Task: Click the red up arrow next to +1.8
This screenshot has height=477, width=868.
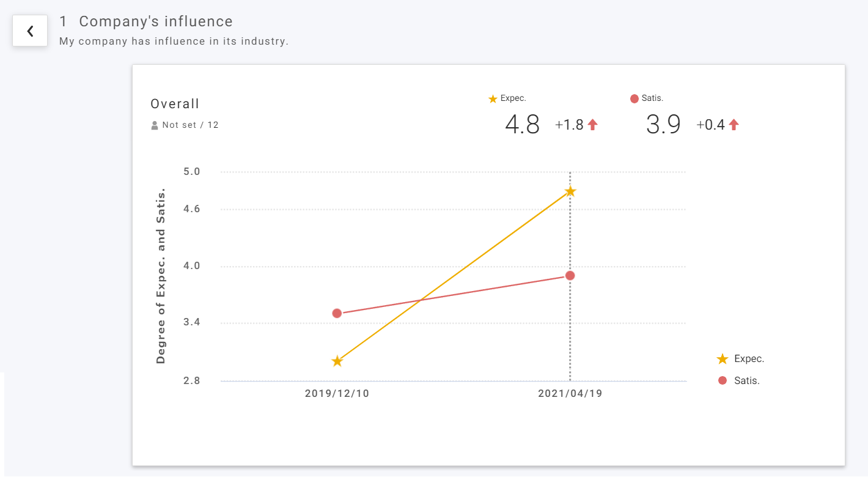Action: tap(592, 125)
